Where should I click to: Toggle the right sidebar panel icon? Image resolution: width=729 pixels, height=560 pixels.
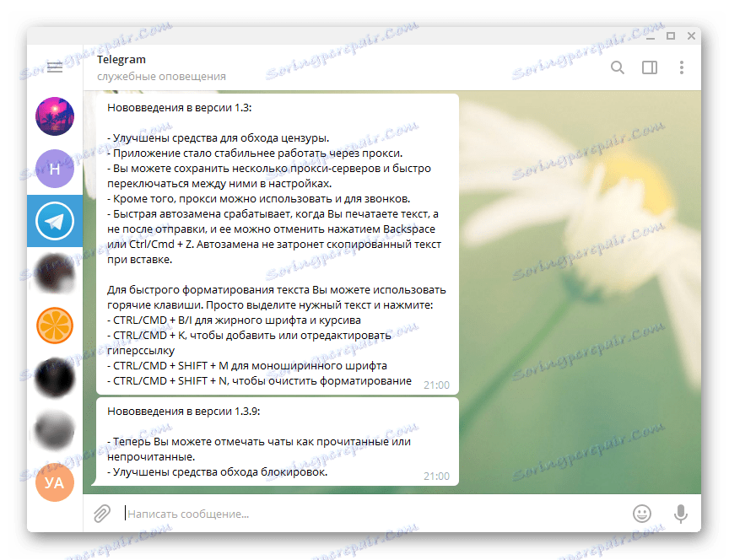pos(649,67)
